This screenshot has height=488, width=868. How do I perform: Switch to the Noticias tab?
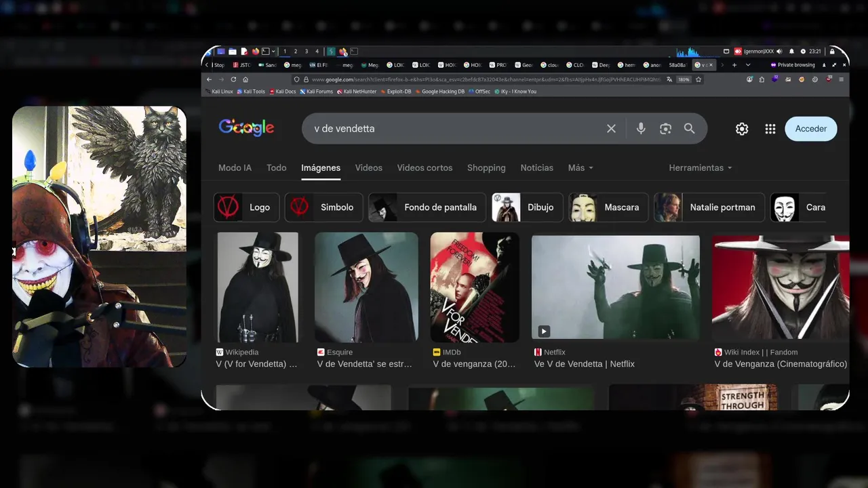click(x=537, y=167)
